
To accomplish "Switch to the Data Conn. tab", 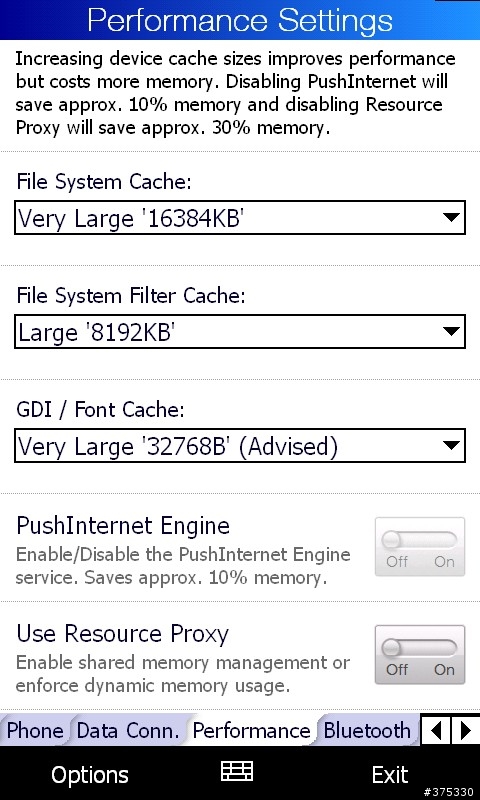I will tap(128, 731).
